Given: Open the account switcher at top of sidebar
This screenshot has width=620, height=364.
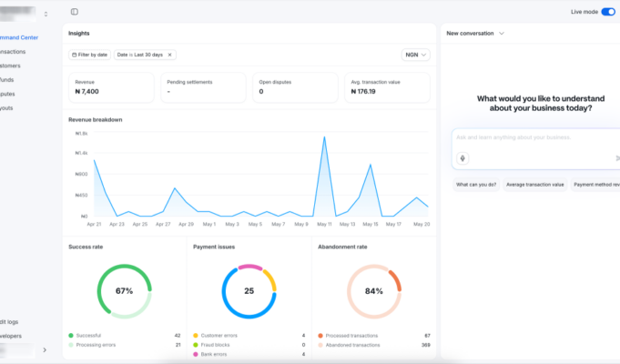Looking at the screenshot, I should coord(46,14).
